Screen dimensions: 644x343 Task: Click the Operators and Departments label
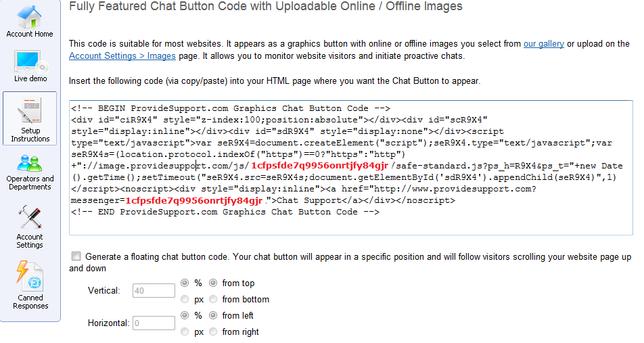[x=30, y=183]
